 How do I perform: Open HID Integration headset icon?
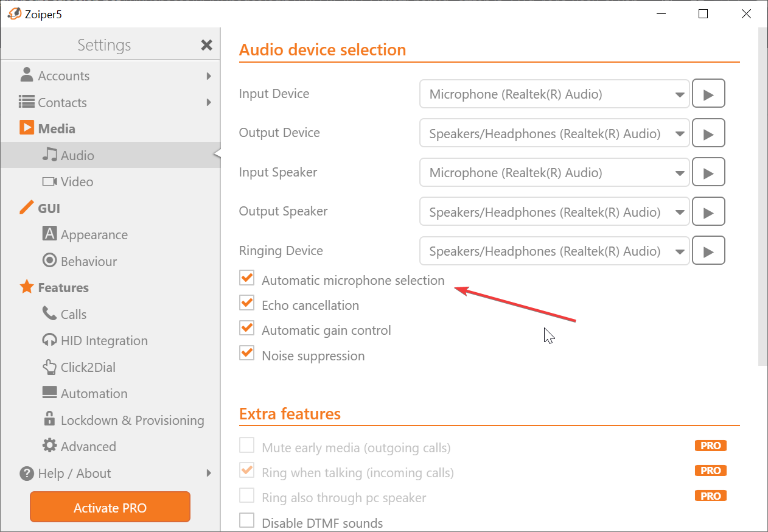click(x=49, y=340)
